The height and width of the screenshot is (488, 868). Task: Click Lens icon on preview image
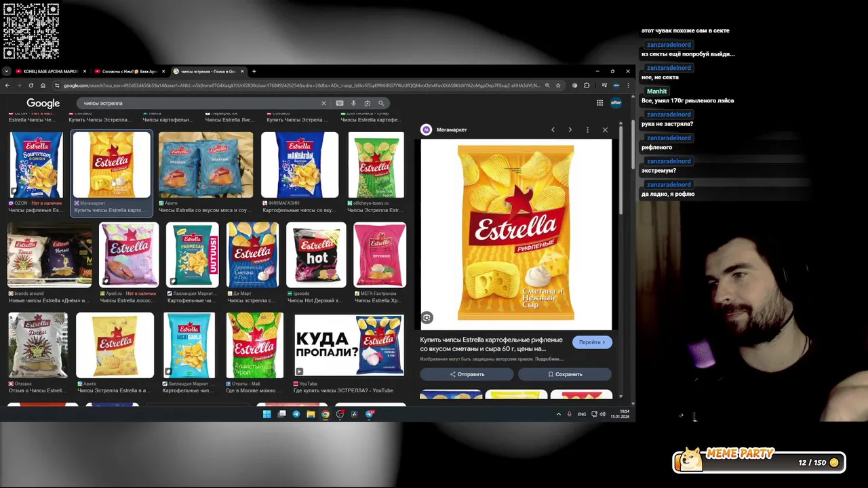click(427, 317)
